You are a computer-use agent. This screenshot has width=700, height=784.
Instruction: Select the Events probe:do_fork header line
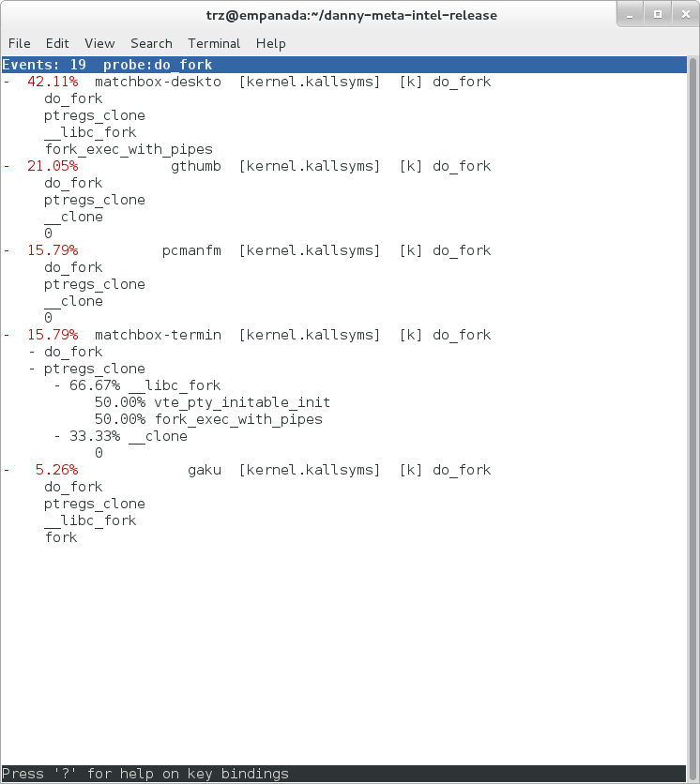[107, 65]
